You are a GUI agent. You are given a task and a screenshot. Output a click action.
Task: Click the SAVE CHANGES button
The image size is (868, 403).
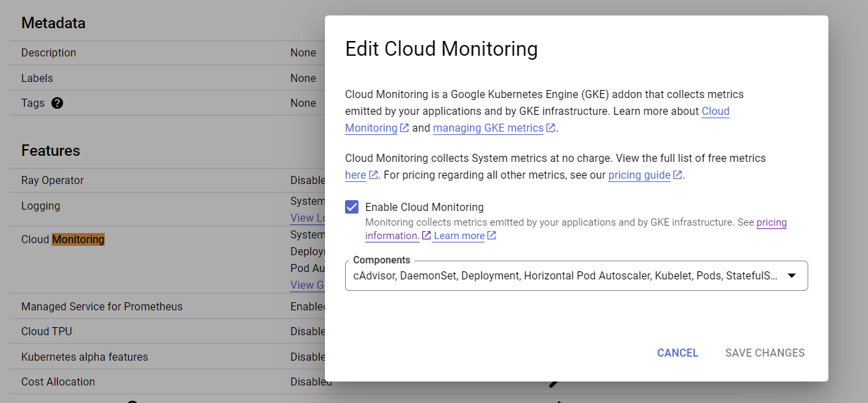[765, 353]
